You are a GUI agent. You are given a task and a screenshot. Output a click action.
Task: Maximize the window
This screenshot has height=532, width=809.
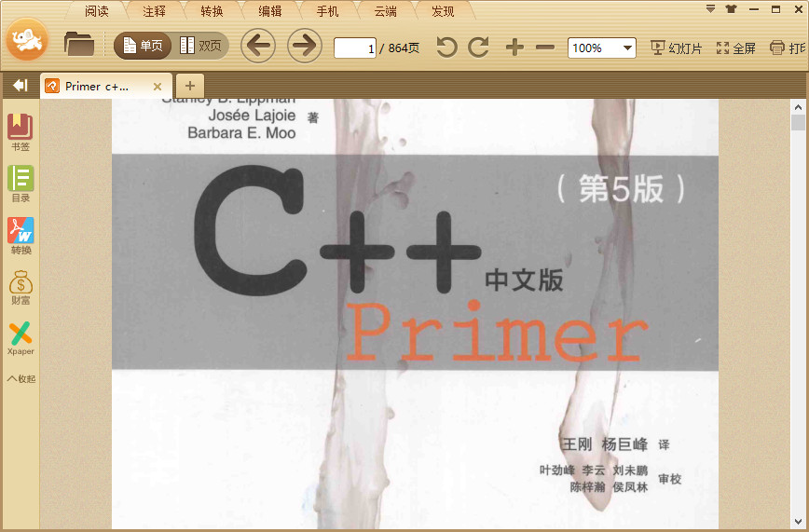tap(775, 9)
